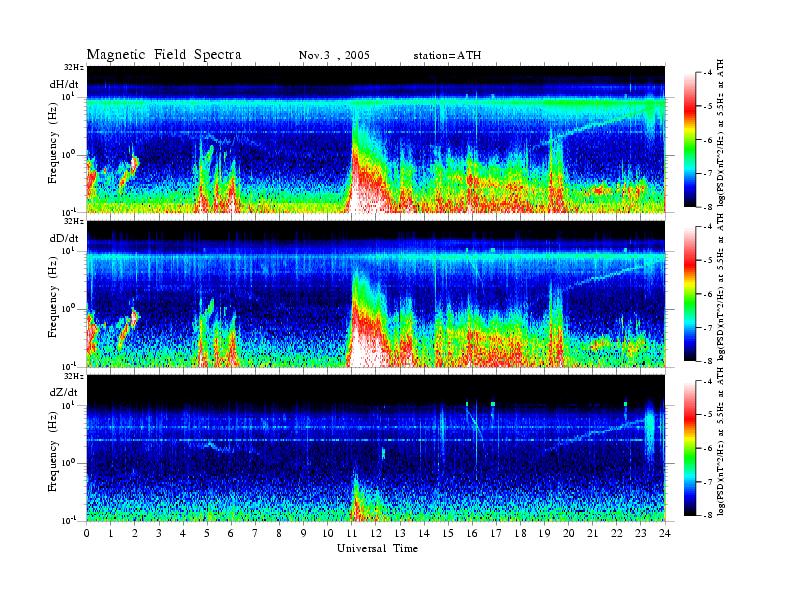Click the 'dD/dt' panel label
792x612 pixels.
64,238
